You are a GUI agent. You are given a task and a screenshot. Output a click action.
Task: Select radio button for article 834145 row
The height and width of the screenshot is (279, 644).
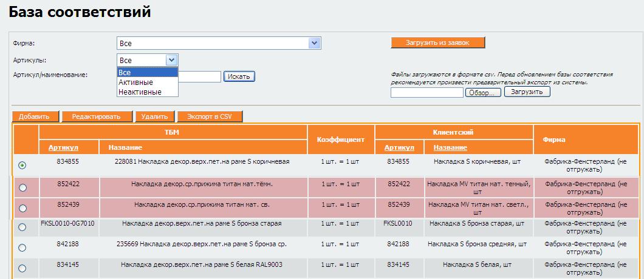tap(22, 268)
